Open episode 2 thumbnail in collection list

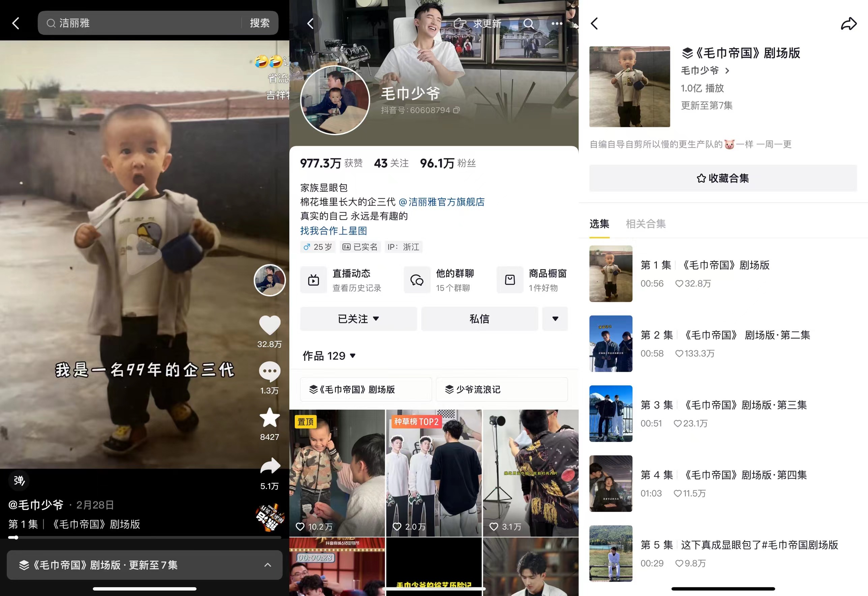click(611, 344)
